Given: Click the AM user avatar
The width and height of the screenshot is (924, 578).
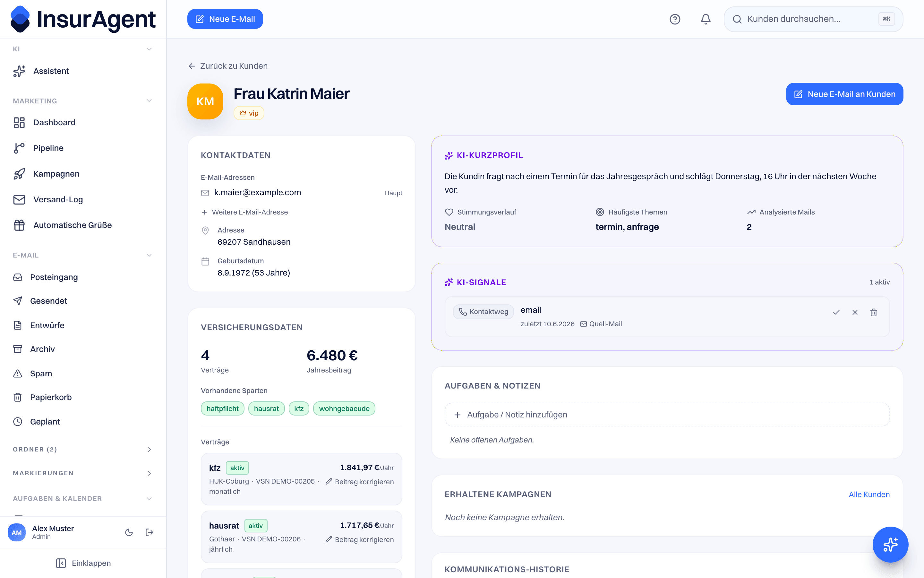Looking at the screenshot, I should pyautogui.click(x=16, y=532).
